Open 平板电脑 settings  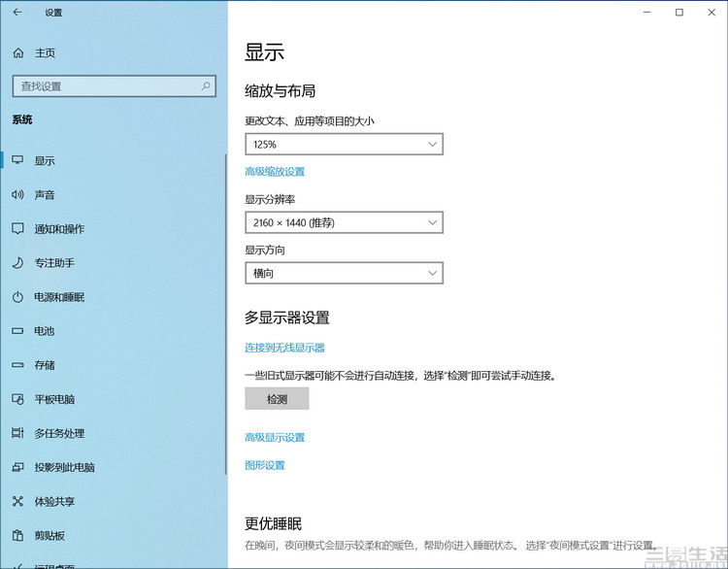(x=54, y=399)
